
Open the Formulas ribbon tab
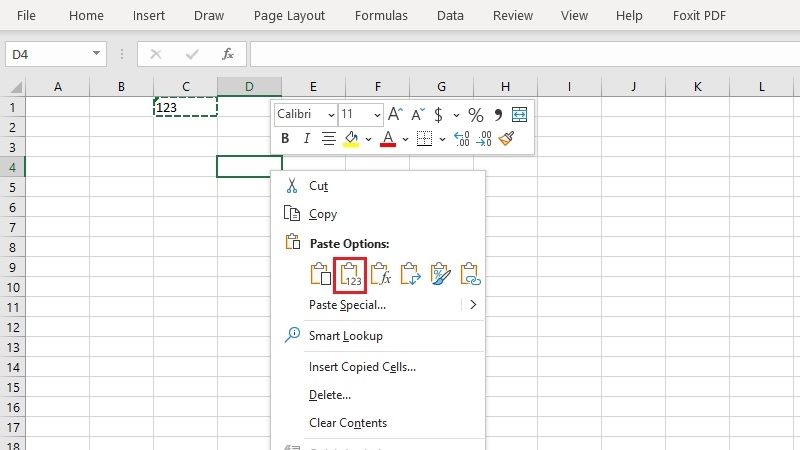point(381,15)
